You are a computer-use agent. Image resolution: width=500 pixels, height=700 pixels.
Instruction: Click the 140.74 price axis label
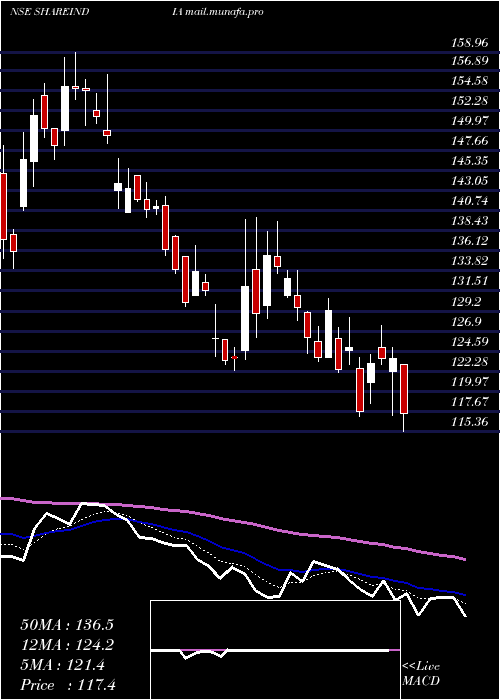coord(470,201)
